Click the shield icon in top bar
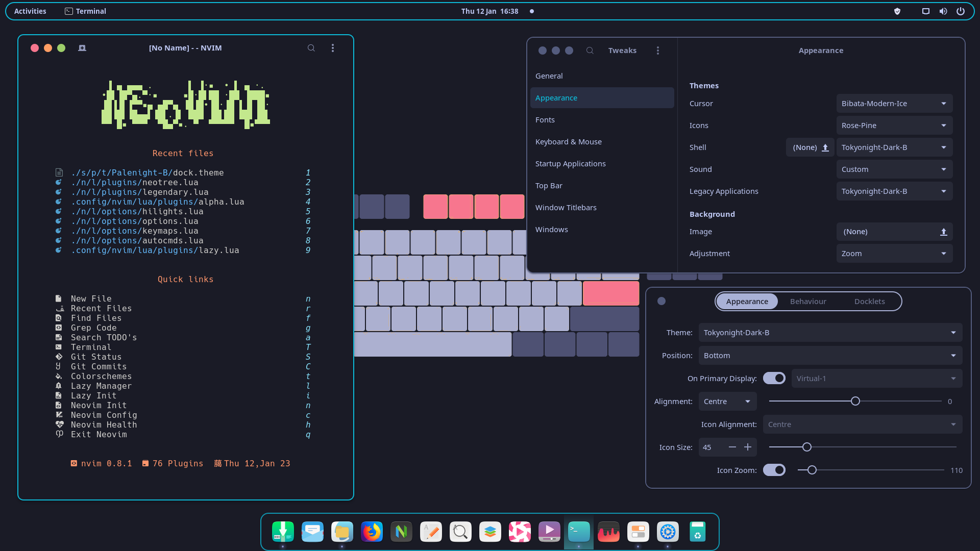Viewport: 980px width, 551px height. tap(897, 11)
